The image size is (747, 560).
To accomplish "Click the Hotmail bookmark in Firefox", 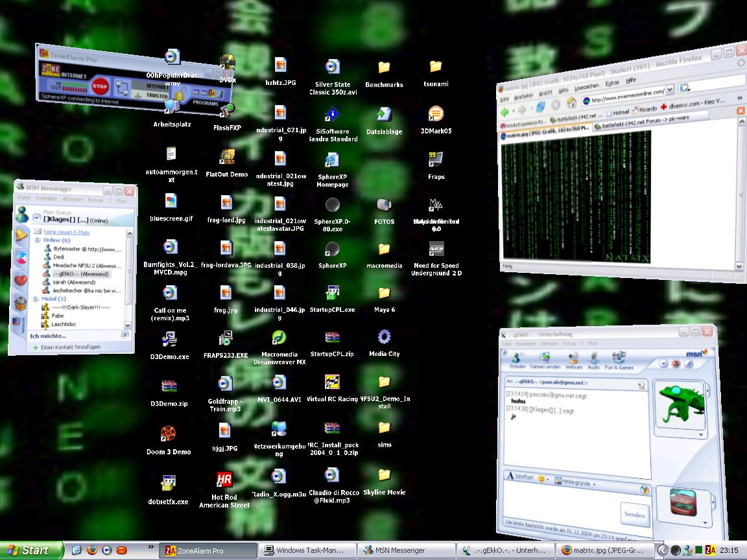I will [617, 112].
